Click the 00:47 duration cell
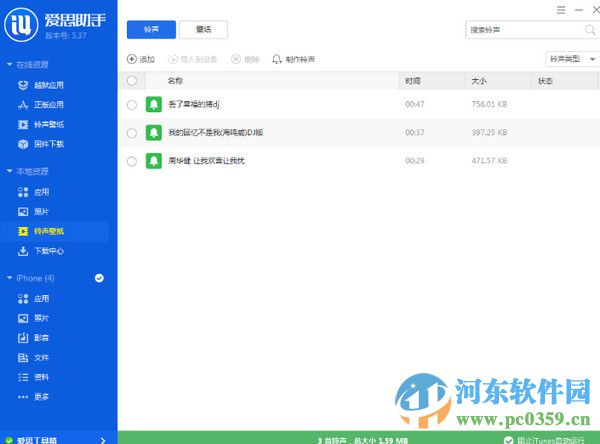Screen dimensions: 600x444 [x=415, y=104]
